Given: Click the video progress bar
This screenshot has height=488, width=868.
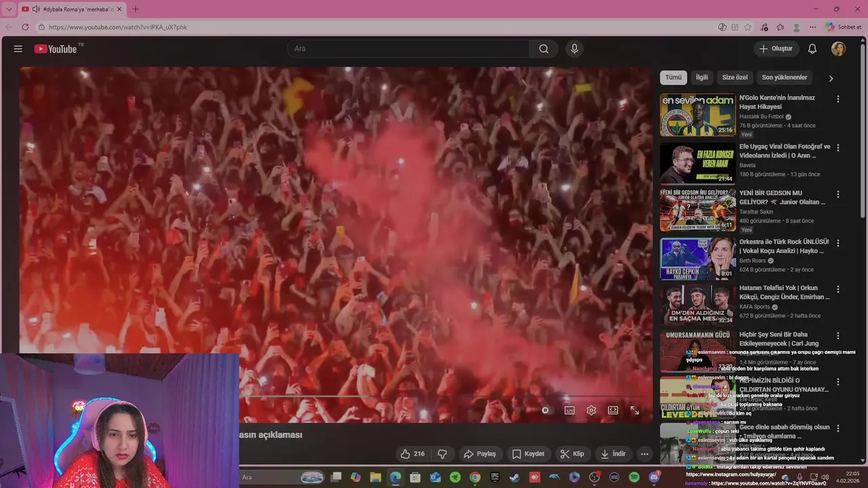Looking at the screenshot, I should tap(443, 396).
